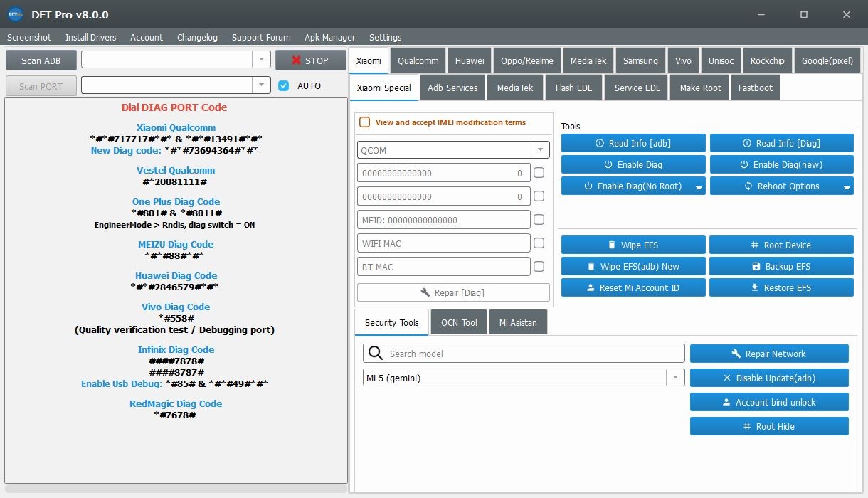Click the info icon on Read Info [adb]
This screenshot has width=868, height=498.
tap(600, 143)
